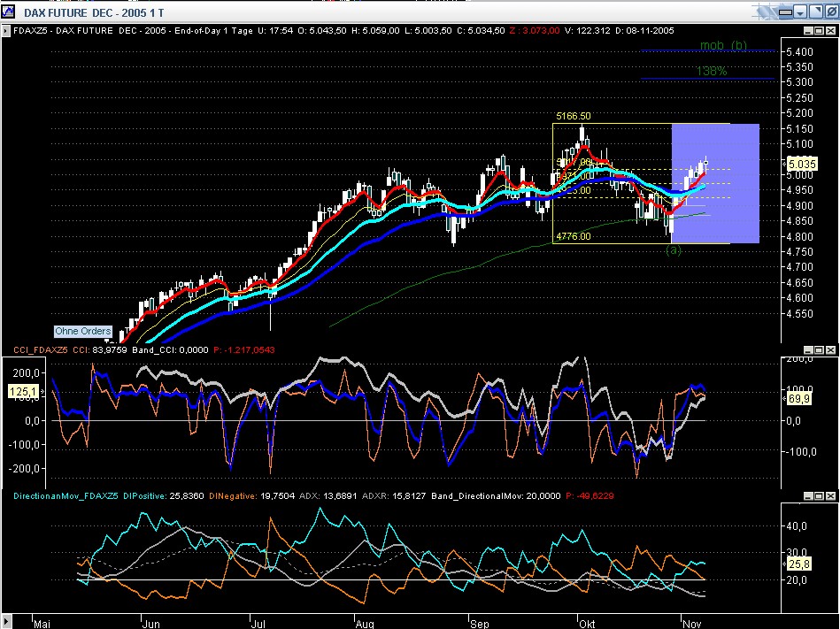This screenshot has height=629, width=840.
Task: Expand the arrow left of FDAXZ5 header
Action: 6,31
